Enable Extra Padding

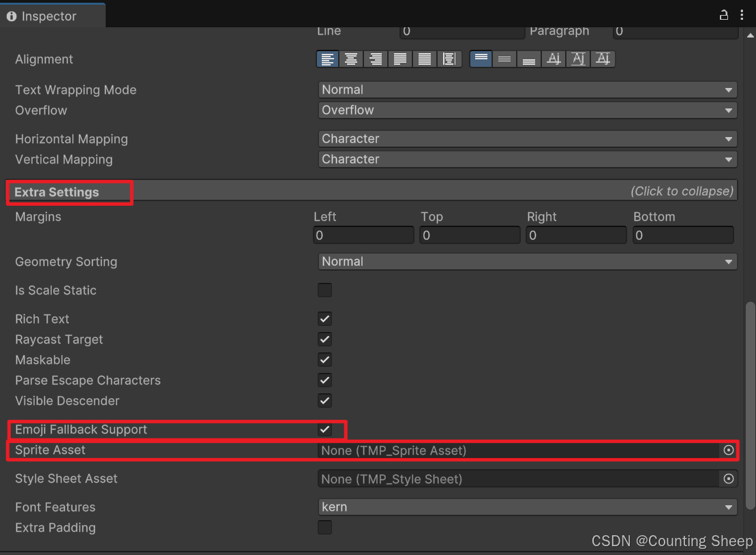324,527
